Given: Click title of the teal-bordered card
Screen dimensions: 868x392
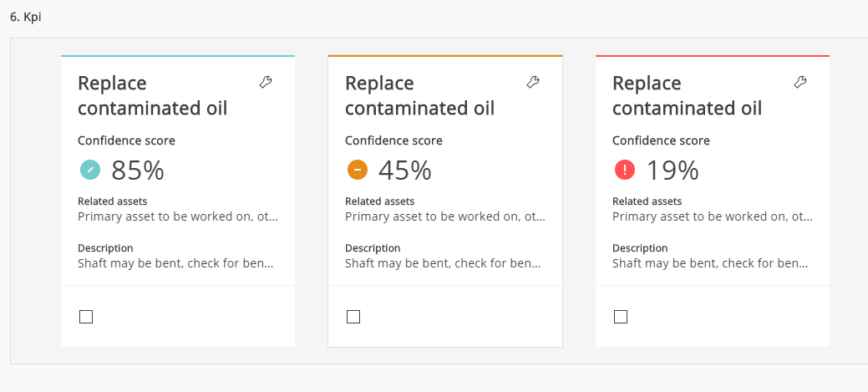Looking at the screenshot, I should click(152, 96).
